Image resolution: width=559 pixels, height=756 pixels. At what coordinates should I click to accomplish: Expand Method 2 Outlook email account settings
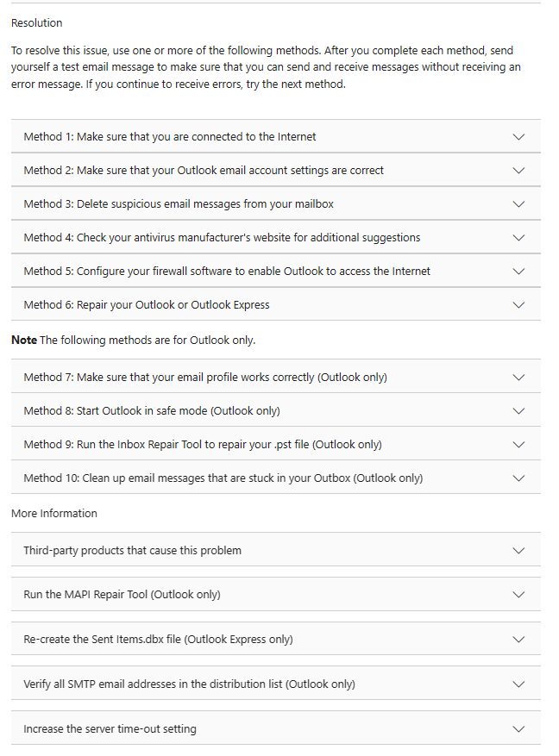(x=276, y=170)
